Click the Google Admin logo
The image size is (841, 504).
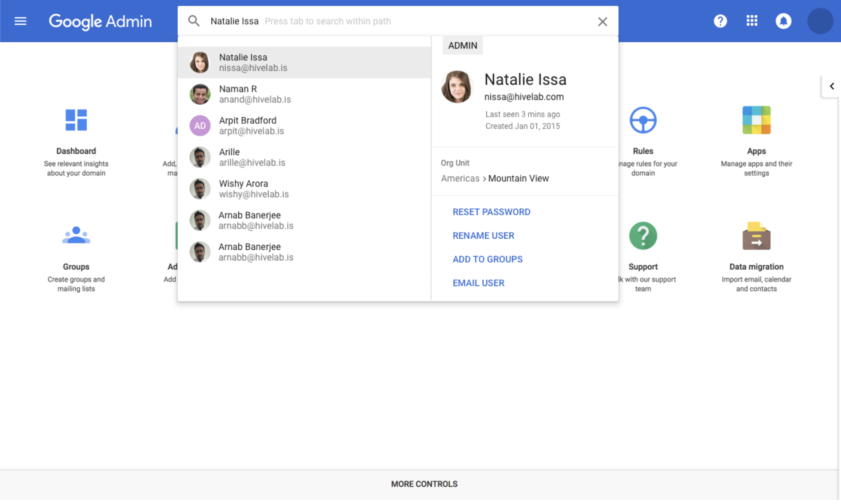[x=100, y=21]
